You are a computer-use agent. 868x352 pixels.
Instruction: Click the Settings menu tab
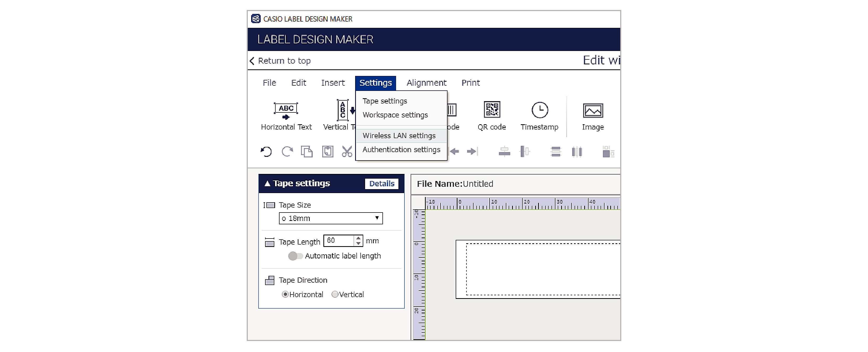(x=375, y=82)
